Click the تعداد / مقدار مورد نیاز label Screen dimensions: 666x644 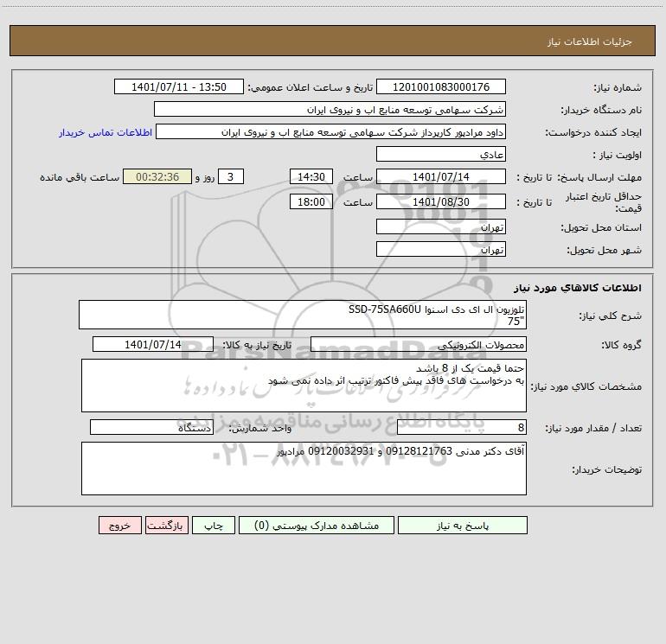pos(593,429)
